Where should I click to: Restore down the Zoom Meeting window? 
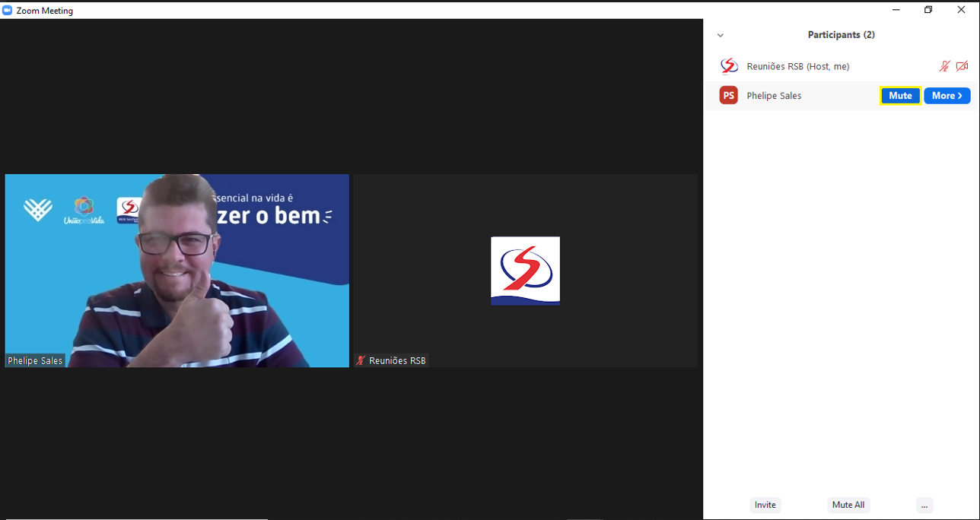point(928,10)
